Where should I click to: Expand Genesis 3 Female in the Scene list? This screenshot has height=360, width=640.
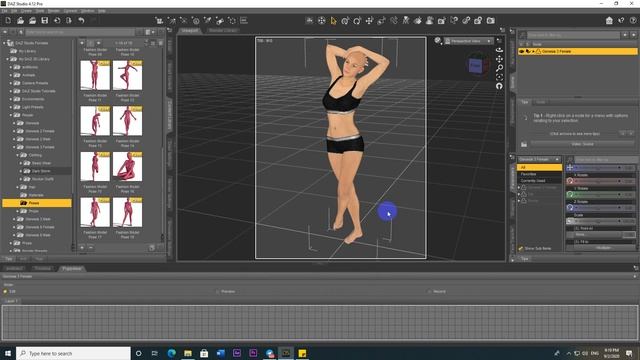tap(533, 51)
